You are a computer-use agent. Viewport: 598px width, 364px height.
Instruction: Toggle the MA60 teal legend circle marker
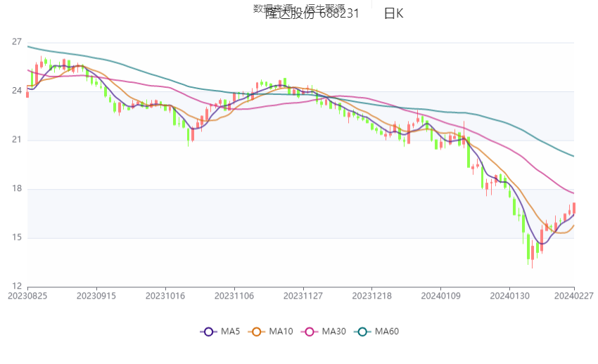click(x=362, y=332)
